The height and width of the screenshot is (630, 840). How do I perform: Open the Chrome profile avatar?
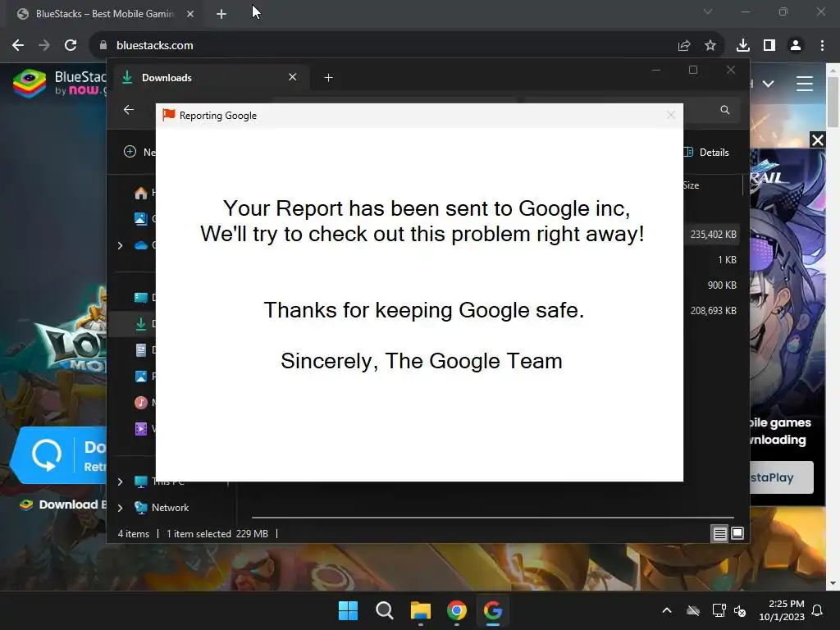796,46
